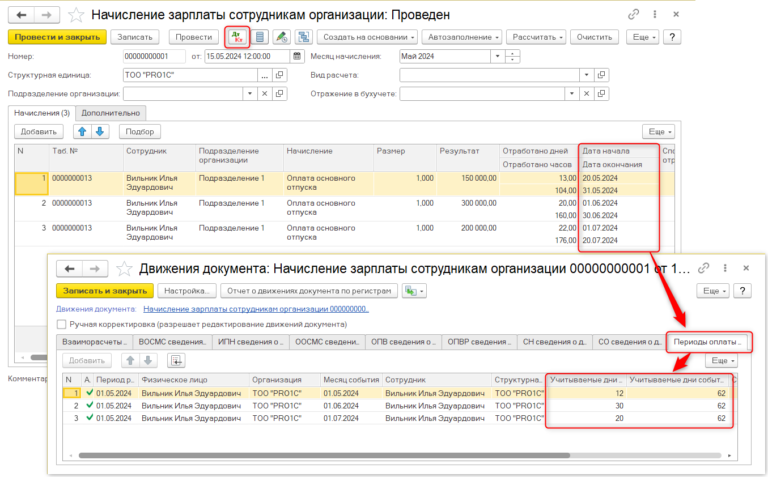Open the ОПВ сведения tab
The width and height of the screenshot is (768, 477).
tap(403, 342)
